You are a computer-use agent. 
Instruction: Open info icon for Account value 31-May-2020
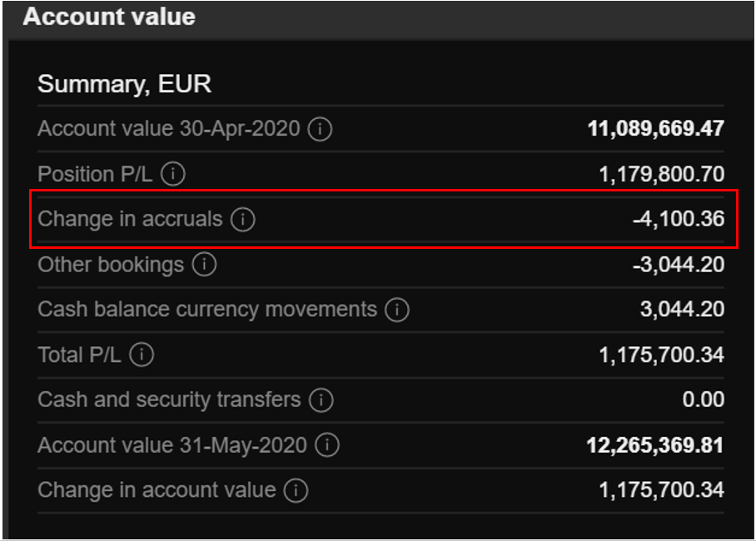(x=327, y=445)
